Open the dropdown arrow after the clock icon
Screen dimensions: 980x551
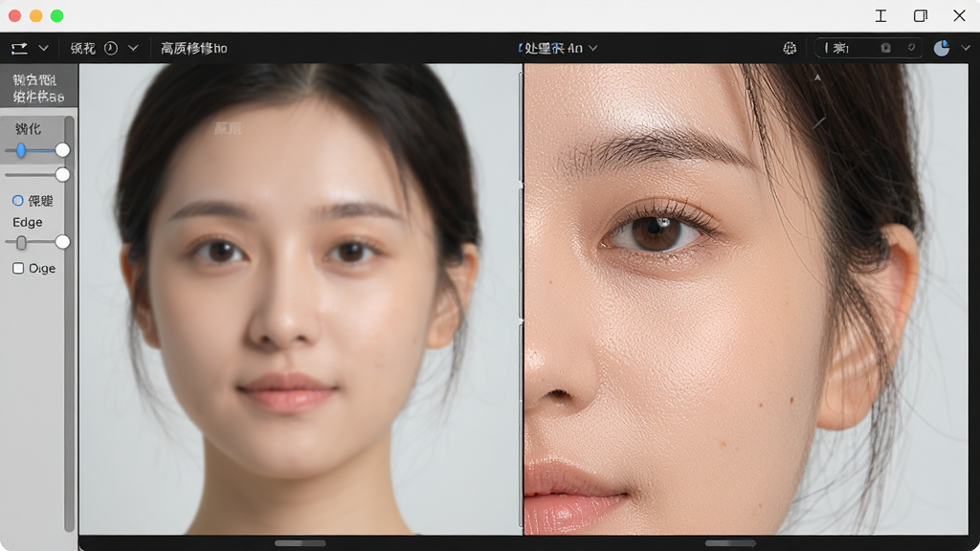[x=133, y=48]
